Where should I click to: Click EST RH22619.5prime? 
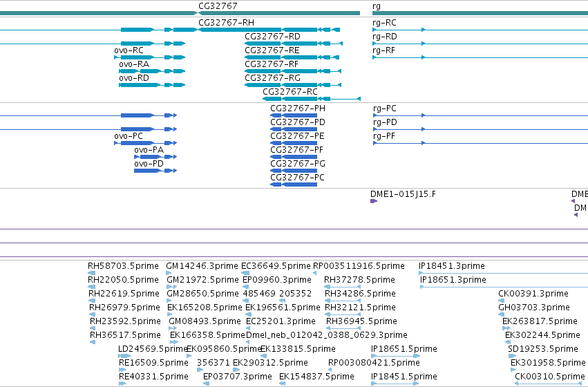124,294
